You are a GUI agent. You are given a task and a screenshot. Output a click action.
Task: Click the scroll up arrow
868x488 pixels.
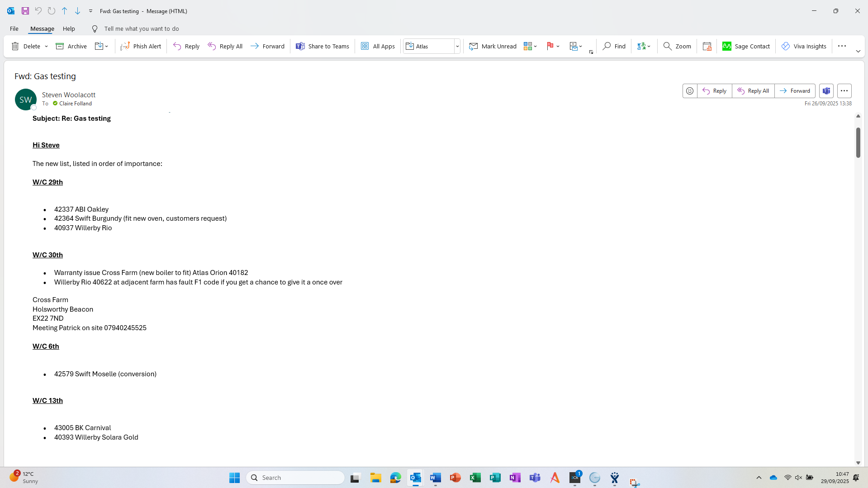click(858, 116)
